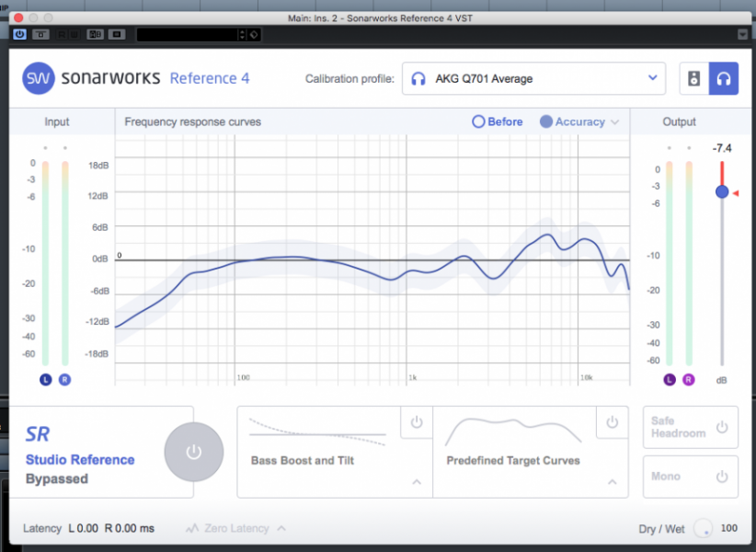Enable Read automation R button

coord(62,34)
